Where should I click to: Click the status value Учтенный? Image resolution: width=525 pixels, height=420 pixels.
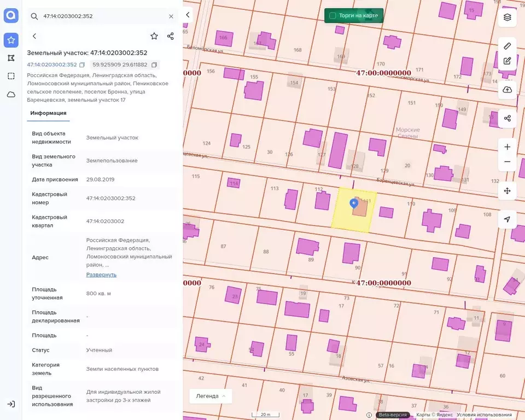coord(99,350)
